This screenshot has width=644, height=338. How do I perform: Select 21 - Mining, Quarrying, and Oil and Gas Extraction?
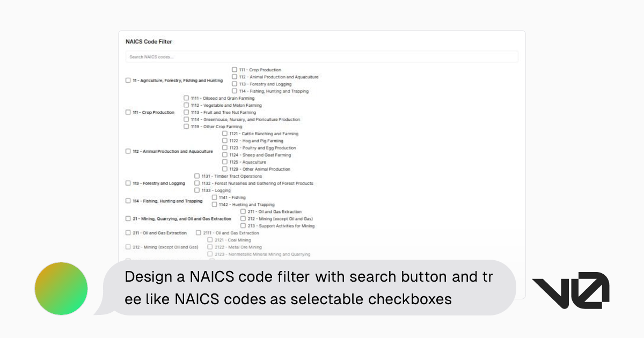(x=128, y=219)
